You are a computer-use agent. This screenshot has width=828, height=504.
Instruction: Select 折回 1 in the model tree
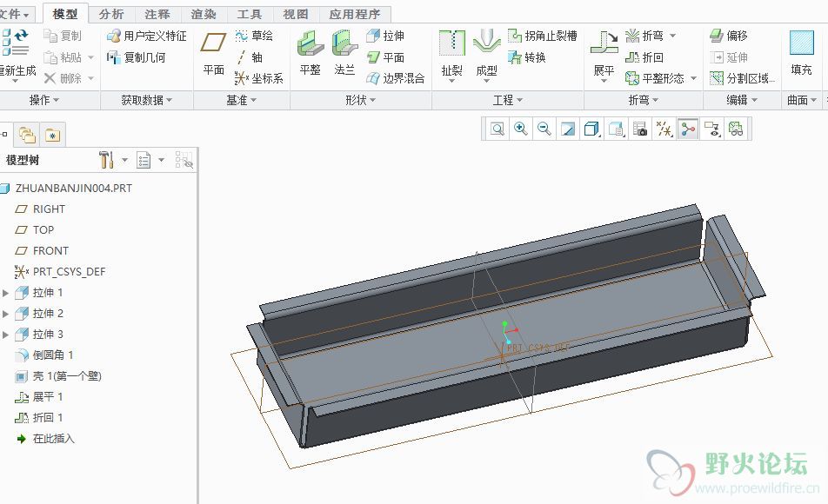[x=48, y=418]
